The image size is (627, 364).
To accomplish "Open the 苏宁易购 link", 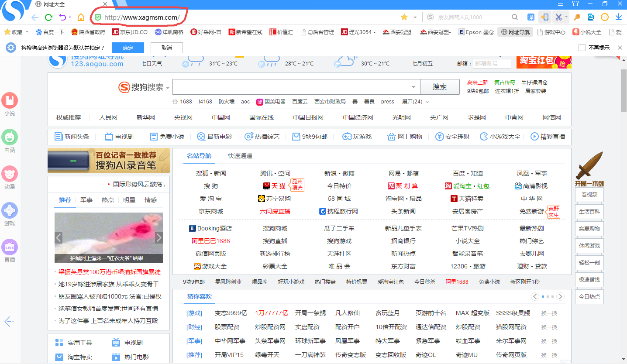I will (x=274, y=199).
